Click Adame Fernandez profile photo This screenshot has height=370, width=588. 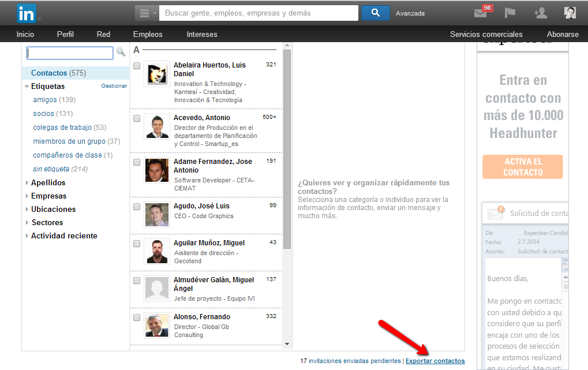click(x=157, y=170)
